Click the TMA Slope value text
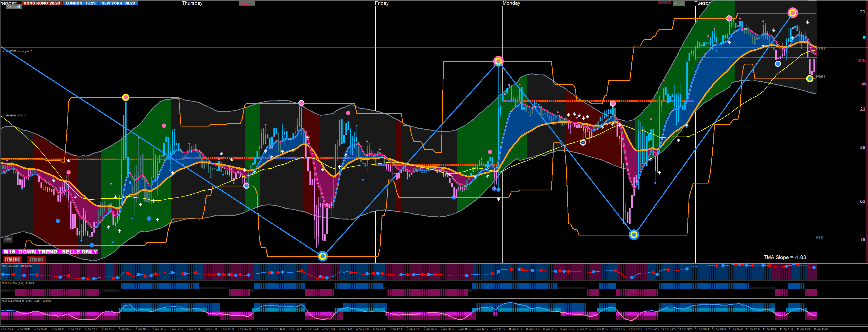The height and width of the screenshot is (332, 868). click(784, 257)
